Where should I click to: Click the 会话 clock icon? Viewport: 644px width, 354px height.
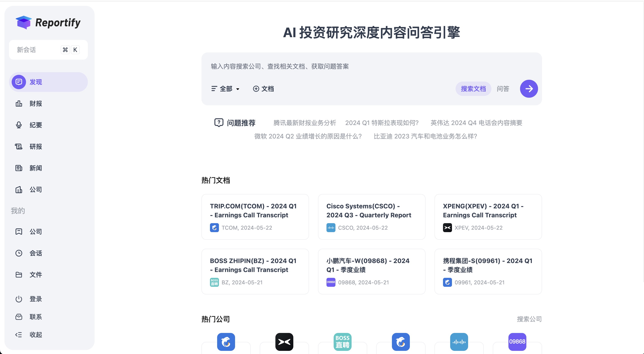tap(19, 253)
